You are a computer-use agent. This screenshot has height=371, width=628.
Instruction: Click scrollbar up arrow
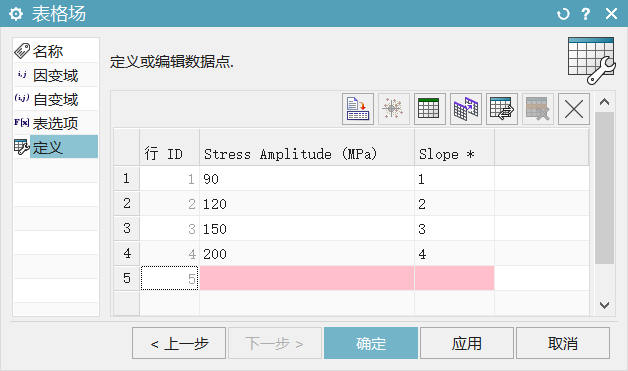[604, 102]
